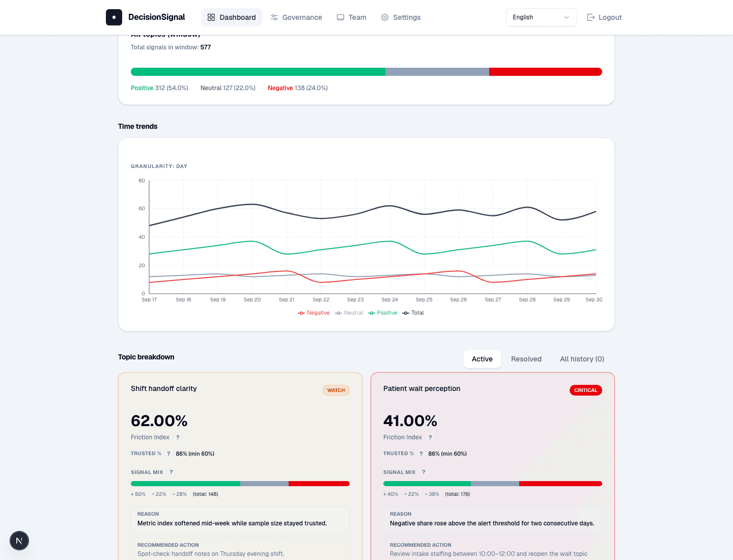733x560 pixels.
Task: Show the All history (0) tab
Action: click(x=582, y=359)
